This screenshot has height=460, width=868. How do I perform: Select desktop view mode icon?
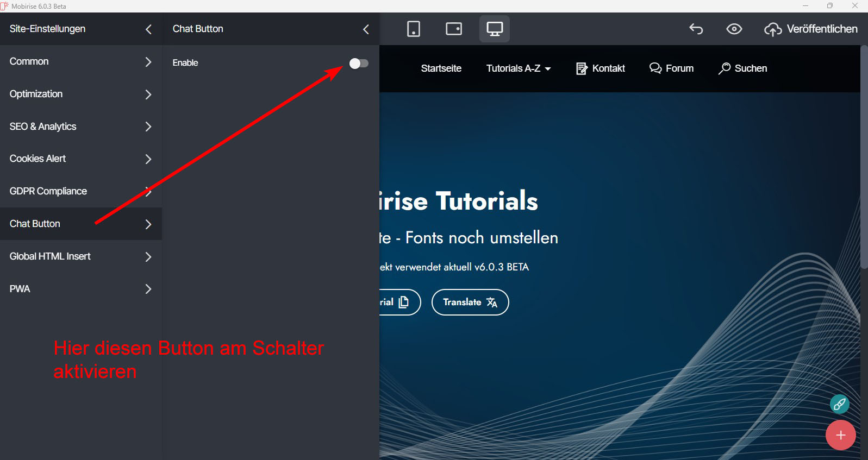tap(495, 29)
